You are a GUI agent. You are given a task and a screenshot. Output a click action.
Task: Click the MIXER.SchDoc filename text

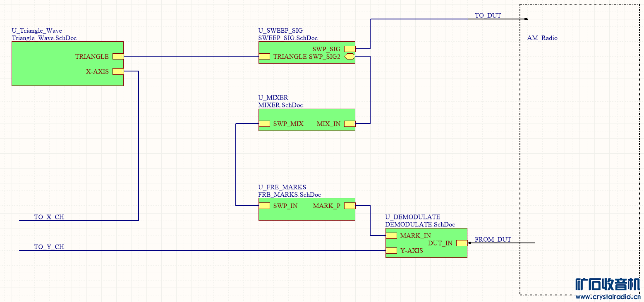point(280,105)
